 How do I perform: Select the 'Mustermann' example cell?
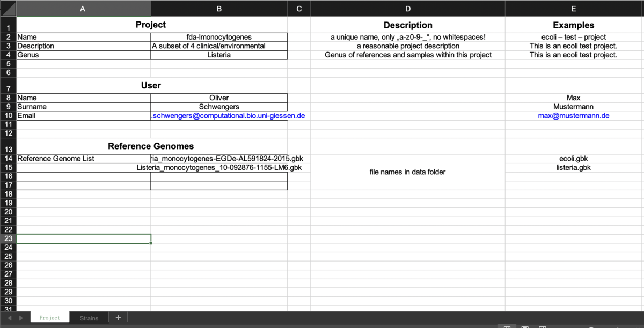coord(574,107)
